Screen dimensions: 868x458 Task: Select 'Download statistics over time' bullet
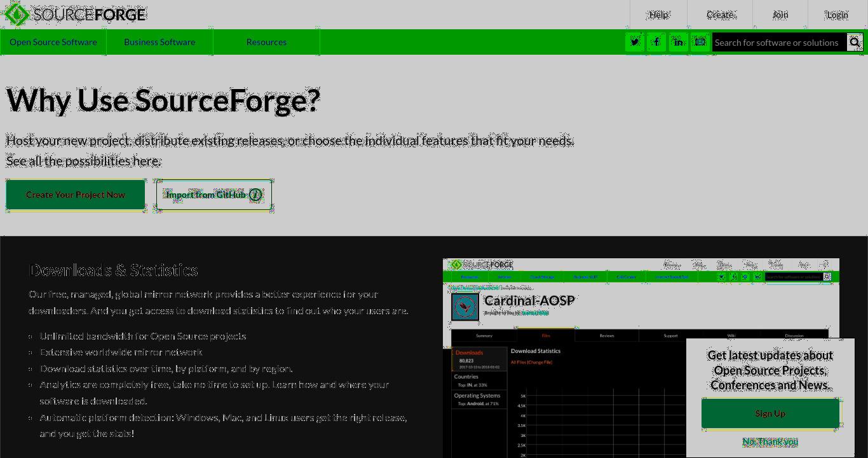tap(166, 368)
